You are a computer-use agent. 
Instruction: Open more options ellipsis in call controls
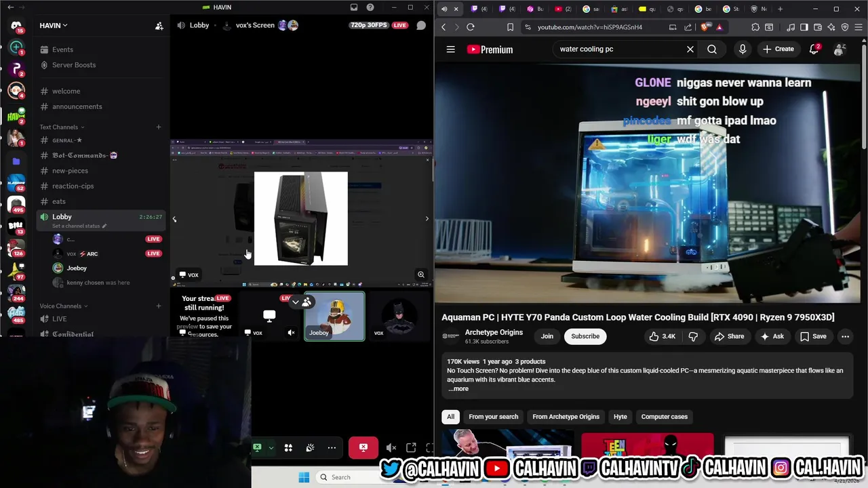pyautogui.click(x=332, y=447)
